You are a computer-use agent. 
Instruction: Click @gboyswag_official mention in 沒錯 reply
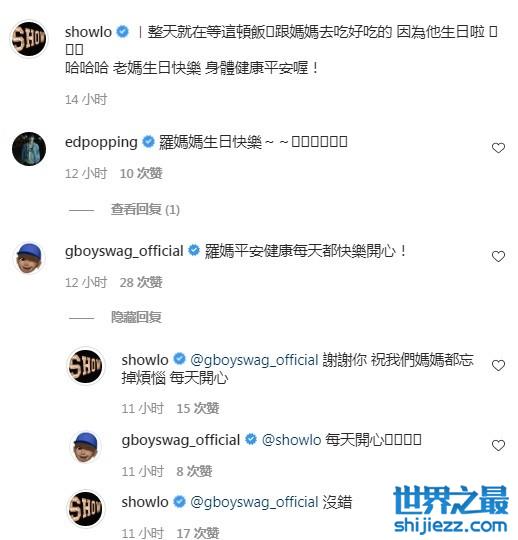pyautogui.click(x=254, y=502)
